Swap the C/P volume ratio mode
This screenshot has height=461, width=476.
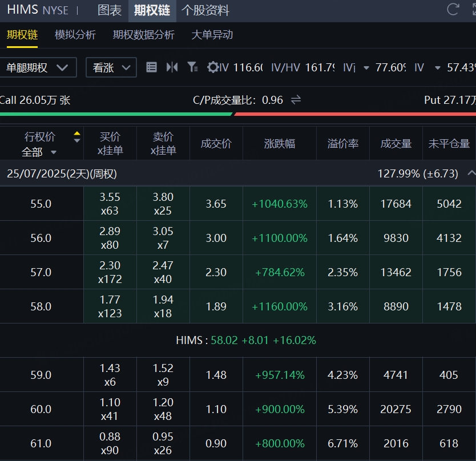[x=296, y=100]
